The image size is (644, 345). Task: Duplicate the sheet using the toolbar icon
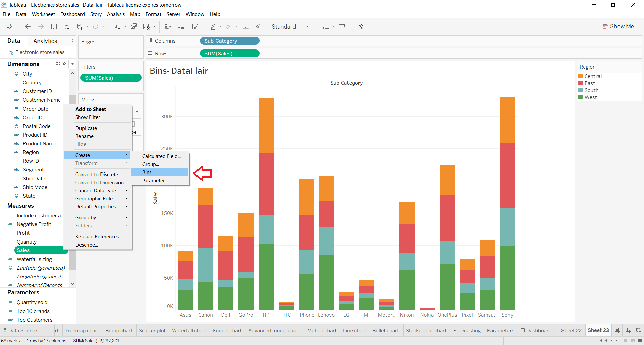133,26
